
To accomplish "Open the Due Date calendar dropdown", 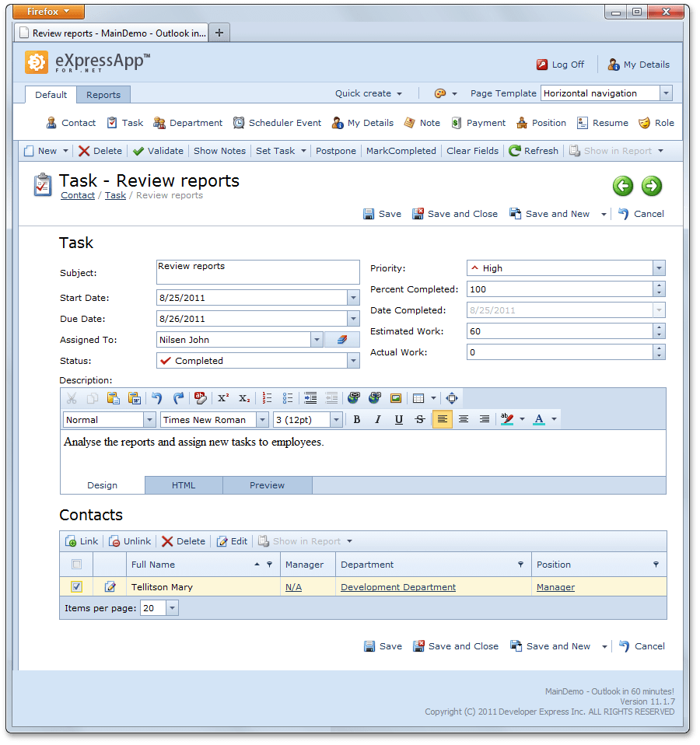I will pyautogui.click(x=353, y=319).
